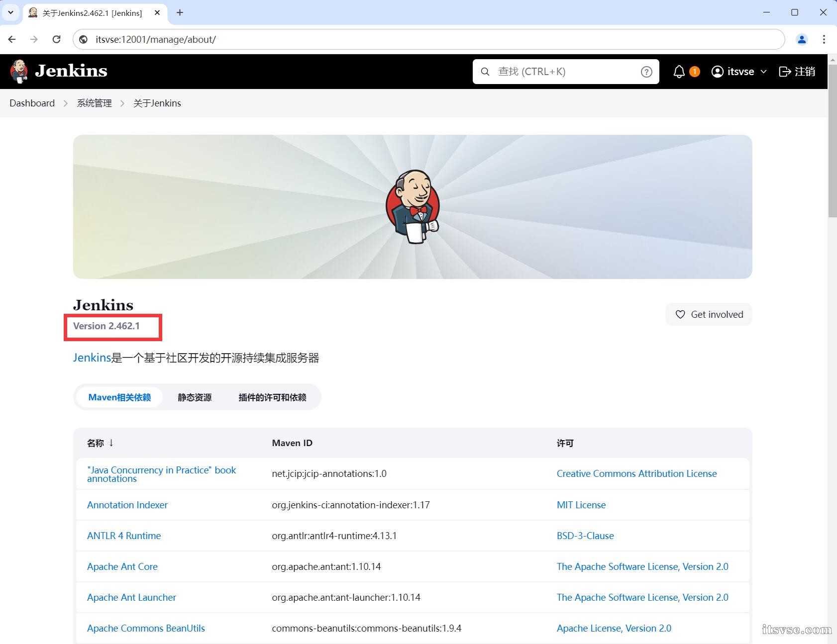The image size is (837, 644).
Task: Close the 关于Jenkins browser tab
Action: (157, 13)
